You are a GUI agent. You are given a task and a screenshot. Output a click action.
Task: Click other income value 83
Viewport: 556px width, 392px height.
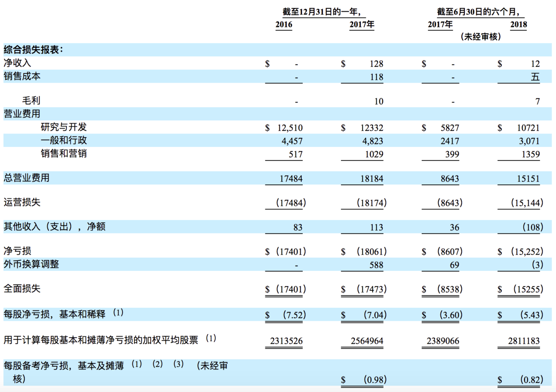coord(298,227)
